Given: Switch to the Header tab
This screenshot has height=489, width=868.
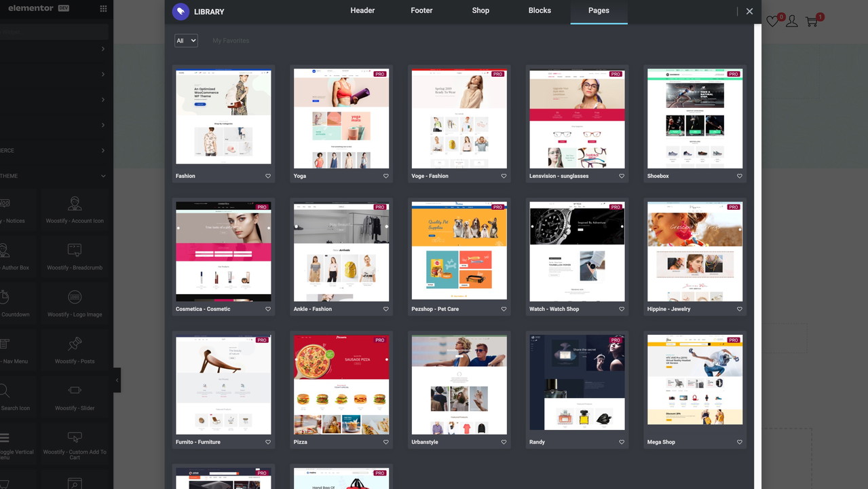Looking at the screenshot, I should (362, 11).
